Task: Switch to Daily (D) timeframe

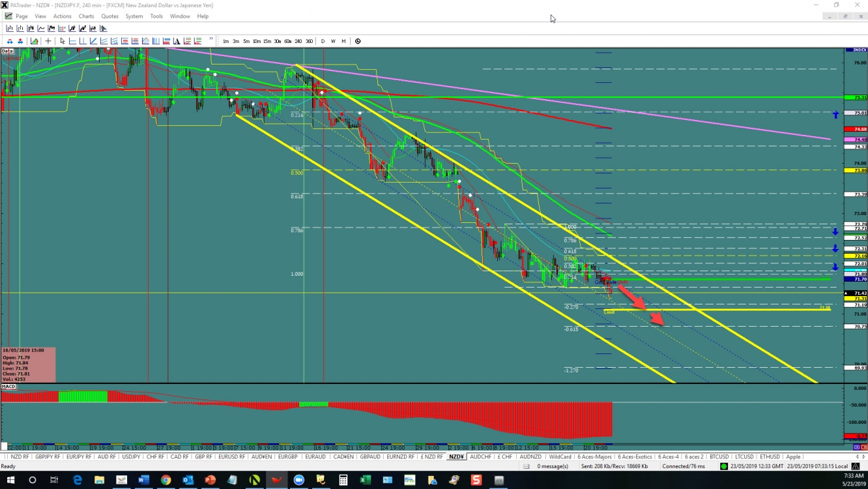Action: pos(323,41)
